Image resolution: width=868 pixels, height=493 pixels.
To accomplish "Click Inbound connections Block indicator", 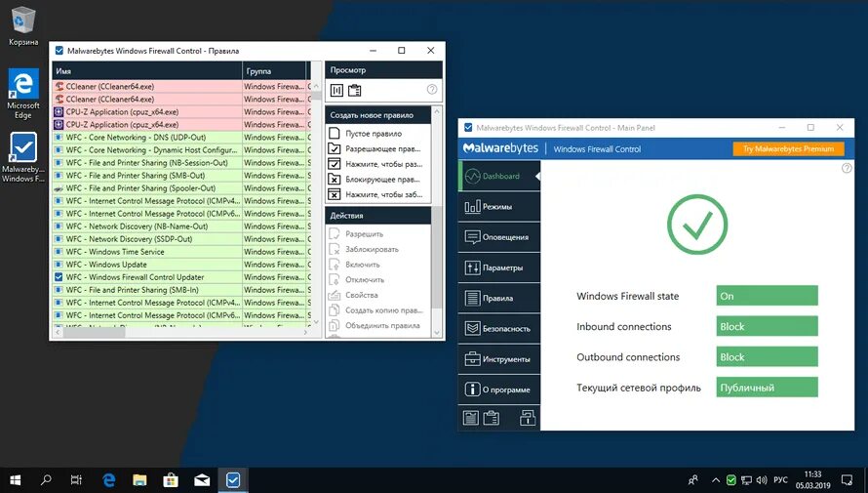I will [767, 326].
